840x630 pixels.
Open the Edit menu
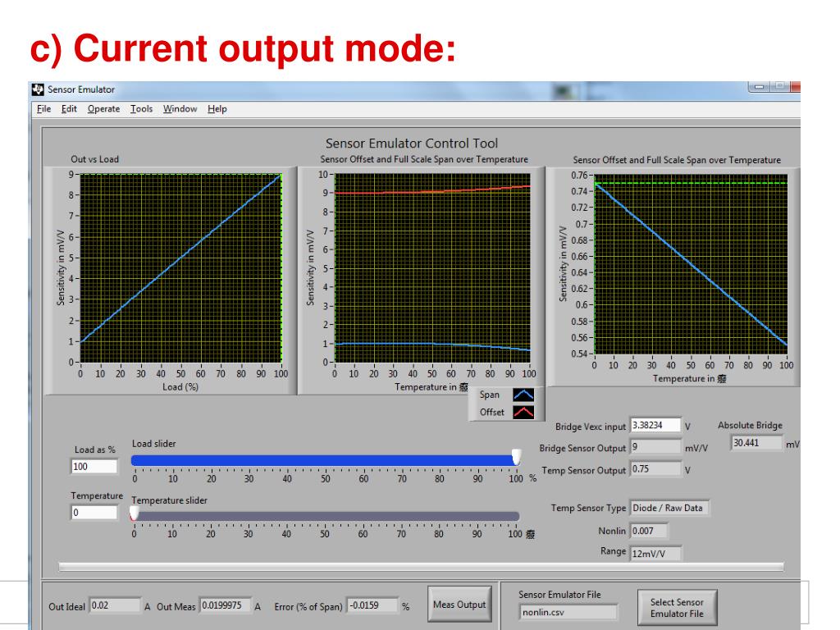pos(69,109)
